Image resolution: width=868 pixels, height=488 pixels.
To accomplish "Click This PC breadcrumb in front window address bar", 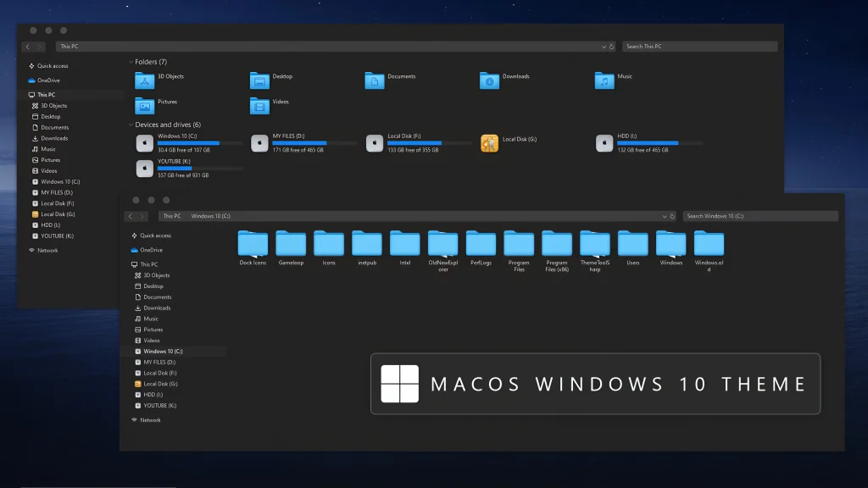I will pos(171,216).
